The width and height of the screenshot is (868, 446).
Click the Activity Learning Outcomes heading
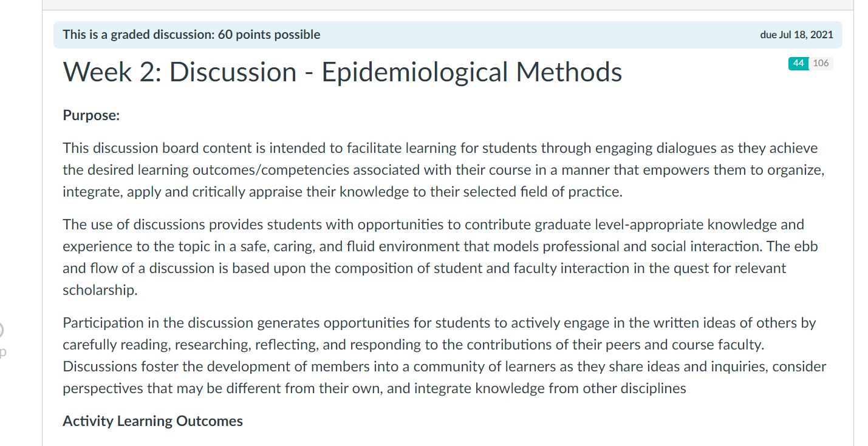[x=152, y=421]
